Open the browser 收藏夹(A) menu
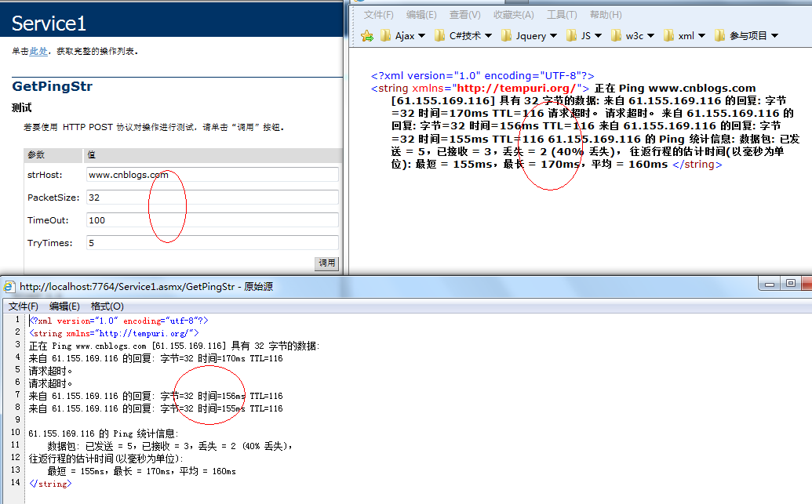 click(x=514, y=14)
